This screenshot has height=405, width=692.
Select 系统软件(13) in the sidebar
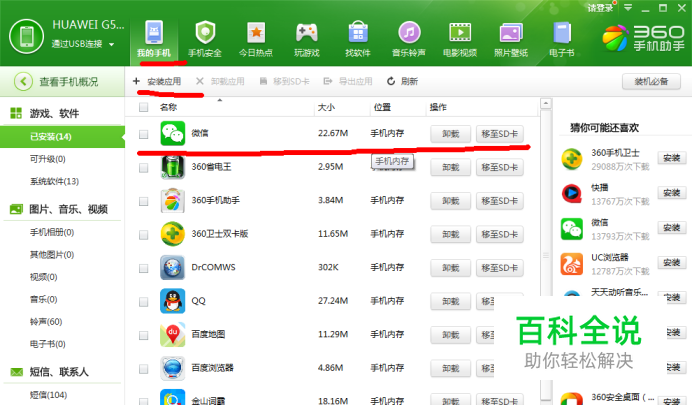click(54, 181)
